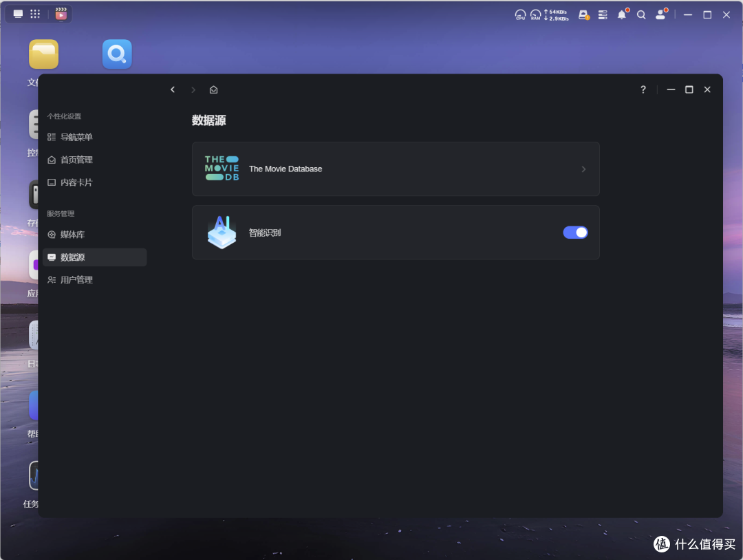Toggle the 智能识别 switch off
The width and height of the screenshot is (743, 560).
point(575,232)
